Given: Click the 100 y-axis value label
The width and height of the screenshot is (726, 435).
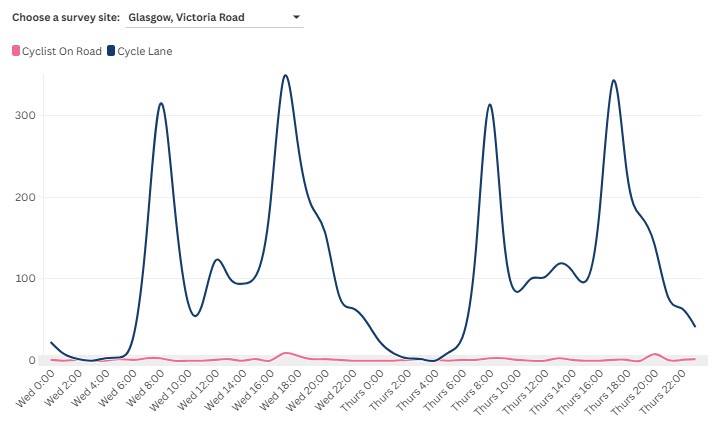Looking at the screenshot, I should pos(24,279).
